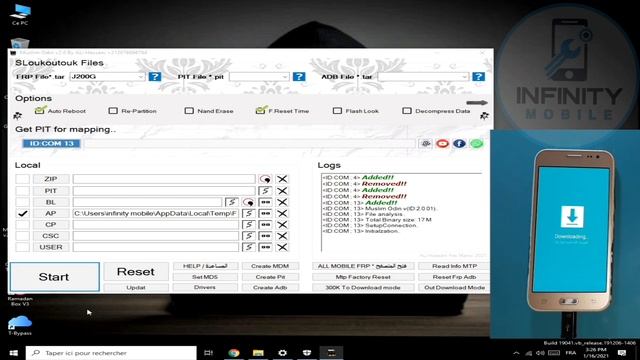Open the green WhatsApp contact icon

pyautogui.click(x=476, y=143)
